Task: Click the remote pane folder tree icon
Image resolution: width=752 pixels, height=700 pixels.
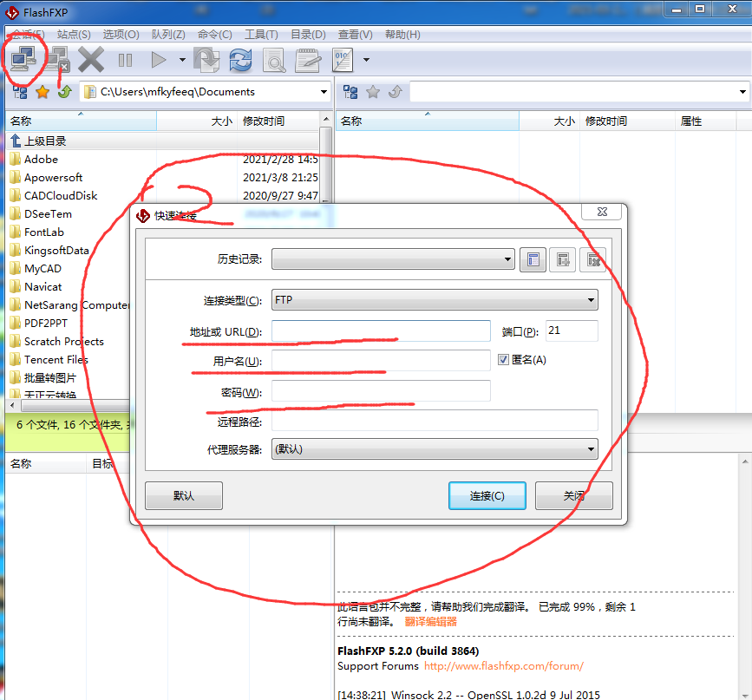Action: point(350,92)
